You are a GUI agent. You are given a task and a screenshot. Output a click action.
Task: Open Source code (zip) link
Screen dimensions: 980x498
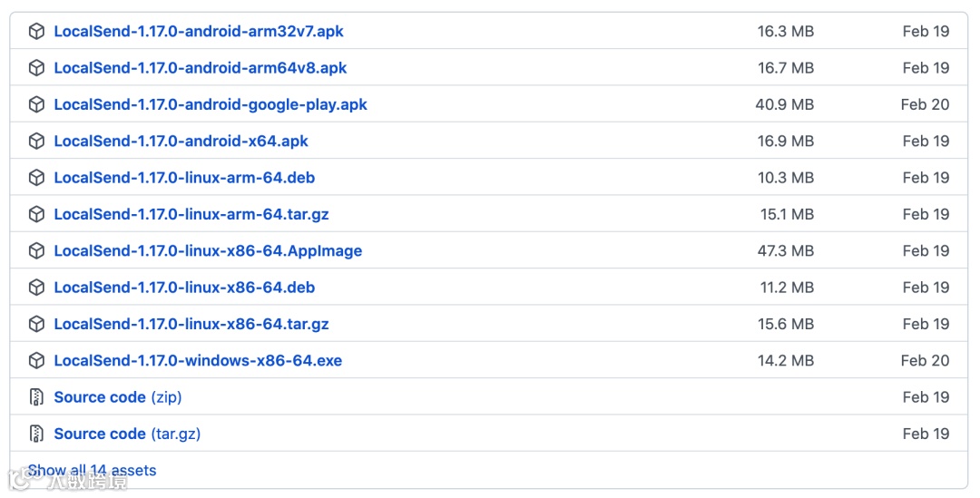(x=117, y=397)
